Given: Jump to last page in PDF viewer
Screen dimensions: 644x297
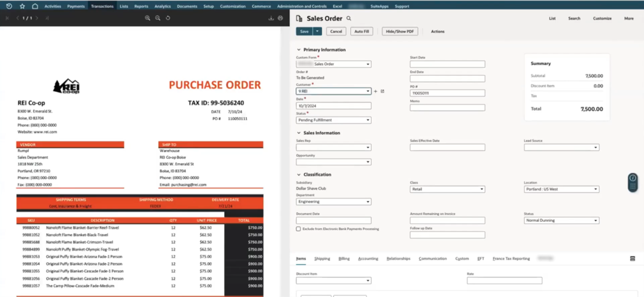Looking at the screenshot, I should [47, 18].
